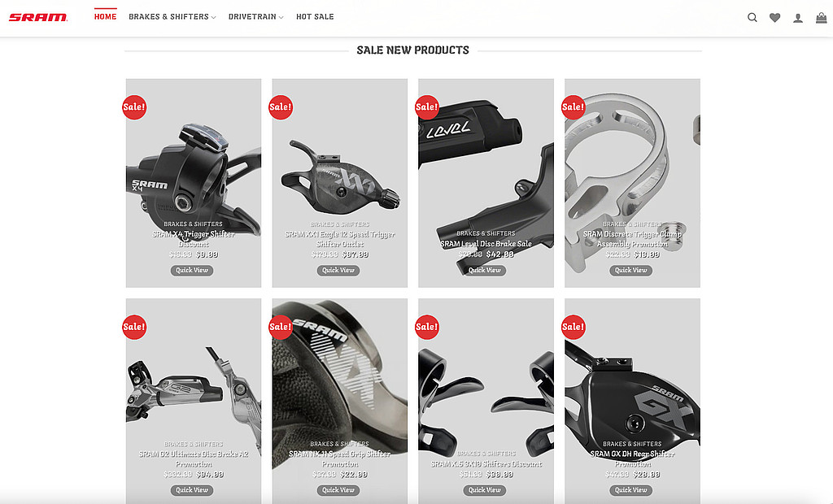Click the Sale! badge on X4 Trigger Shifter
The image size is (833, 504).
(134, 107)
